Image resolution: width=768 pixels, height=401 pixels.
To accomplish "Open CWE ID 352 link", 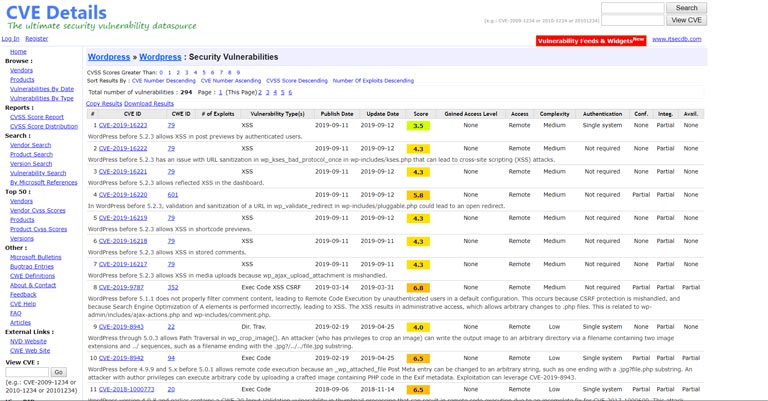I will [173, 287].
